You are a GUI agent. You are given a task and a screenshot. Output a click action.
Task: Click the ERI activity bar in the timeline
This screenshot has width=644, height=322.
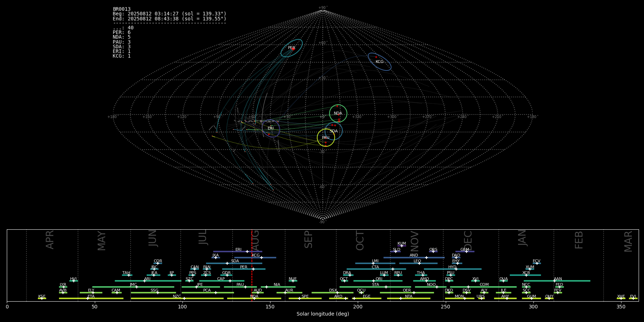(x=238, y=252)
